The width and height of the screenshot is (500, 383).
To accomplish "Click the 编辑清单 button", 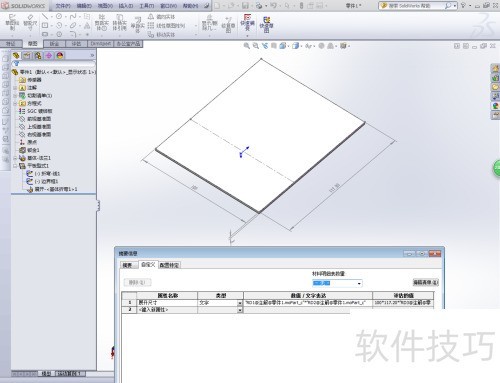I will point(426,283).
